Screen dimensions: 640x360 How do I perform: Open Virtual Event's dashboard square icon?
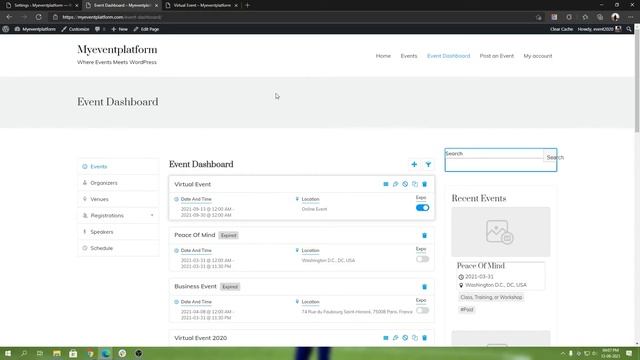(x=386, y=184)
